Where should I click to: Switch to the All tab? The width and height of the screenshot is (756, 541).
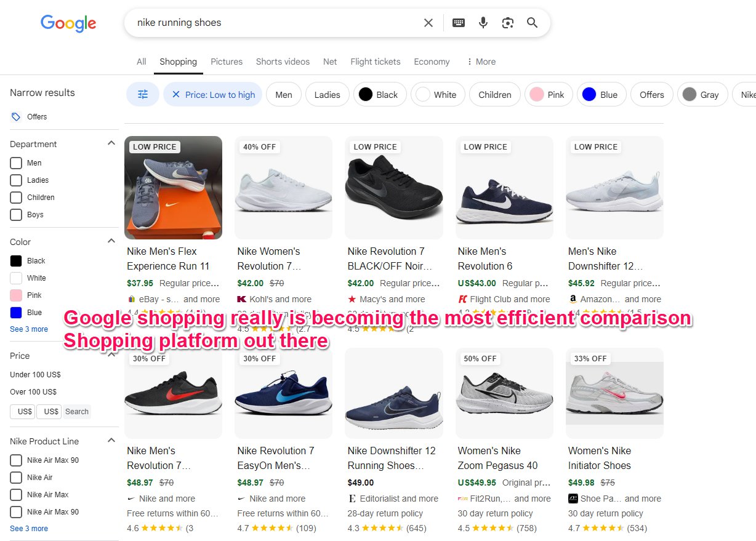click(142, 62)
